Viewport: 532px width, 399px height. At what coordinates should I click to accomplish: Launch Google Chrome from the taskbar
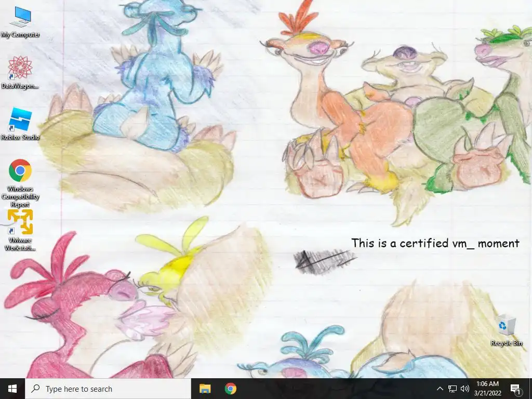[230, 389]
